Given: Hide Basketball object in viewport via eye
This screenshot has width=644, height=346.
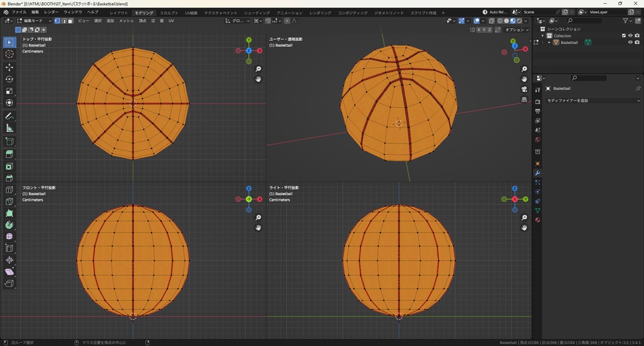Looking at the screenshot, I should pyautogui.click(x=630, y=43).
